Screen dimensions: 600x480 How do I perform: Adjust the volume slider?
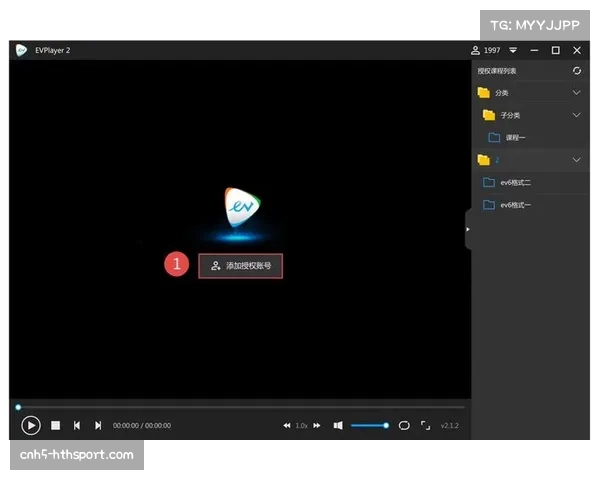(x=370, y=425)
